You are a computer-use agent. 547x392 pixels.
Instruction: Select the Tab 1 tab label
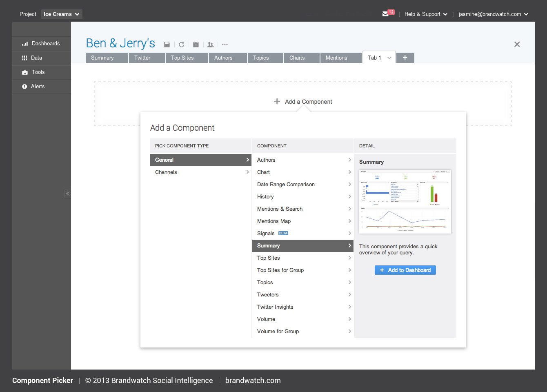[374, 58]
